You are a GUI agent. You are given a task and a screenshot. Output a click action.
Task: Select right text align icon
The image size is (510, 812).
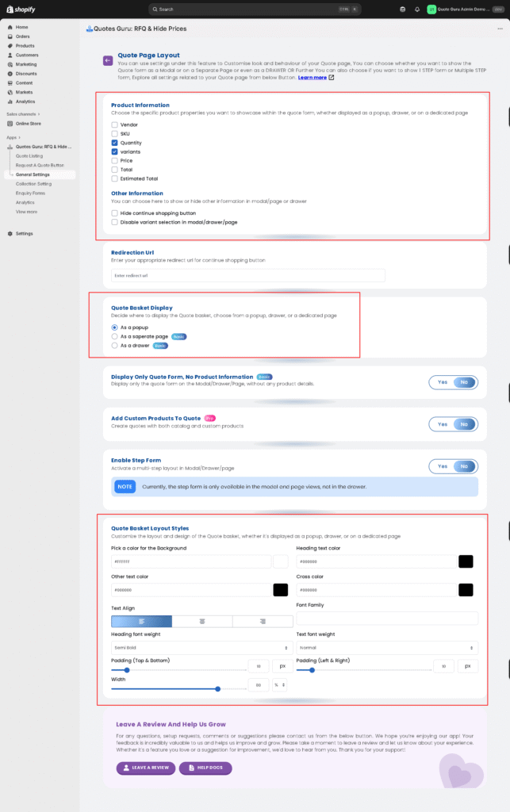pyautogui.click(x=263, y=622)
